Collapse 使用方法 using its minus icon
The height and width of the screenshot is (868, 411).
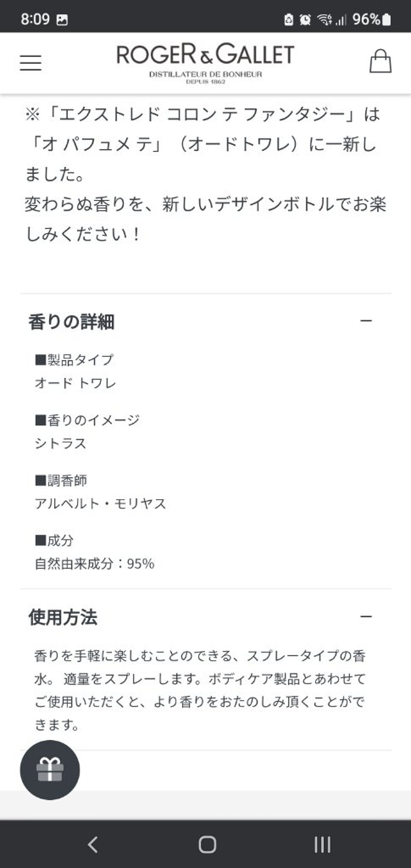[366, 617]
